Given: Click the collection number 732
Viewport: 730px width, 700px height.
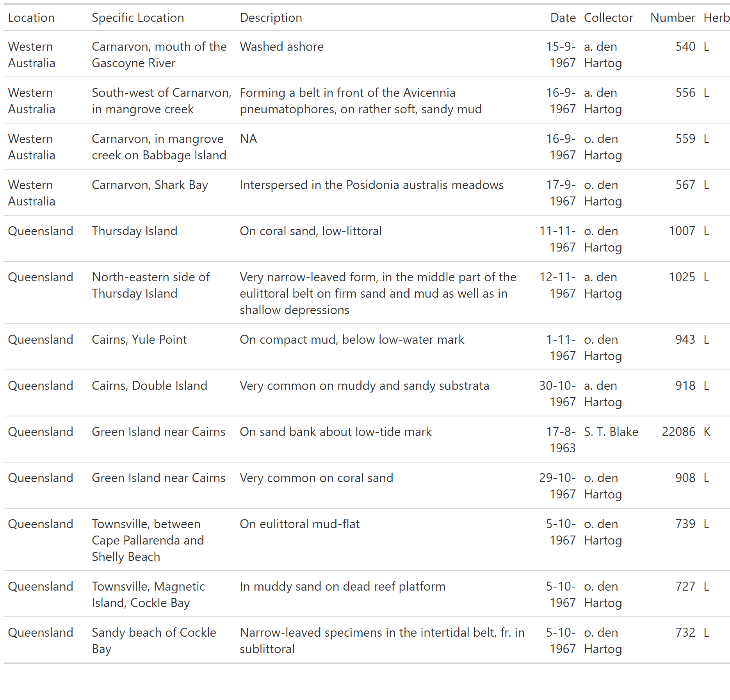Looking at the screenshot, I should pos(685,632).
